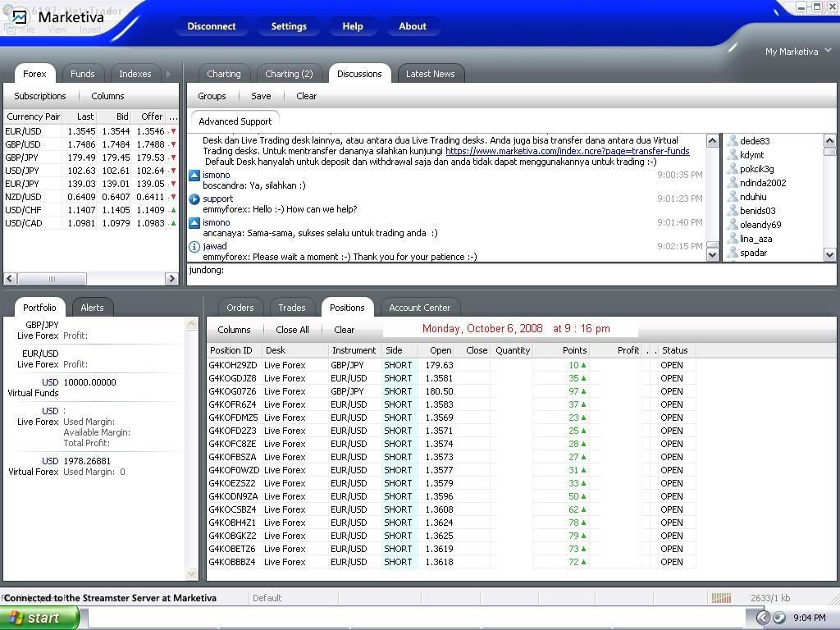Click Subscriptions in Forex panel
Image resolution: width=840 pixels, height=630 pixels.
[x=40, y=96]
